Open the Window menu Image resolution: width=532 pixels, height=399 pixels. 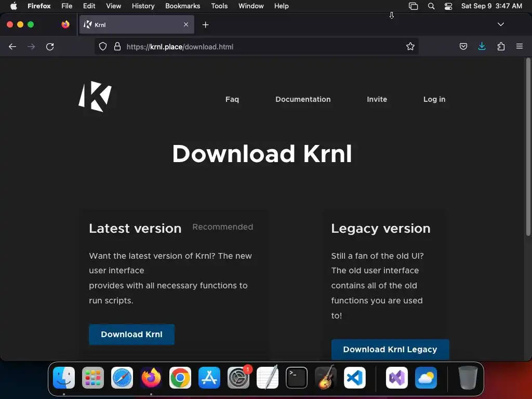point(251,6)
